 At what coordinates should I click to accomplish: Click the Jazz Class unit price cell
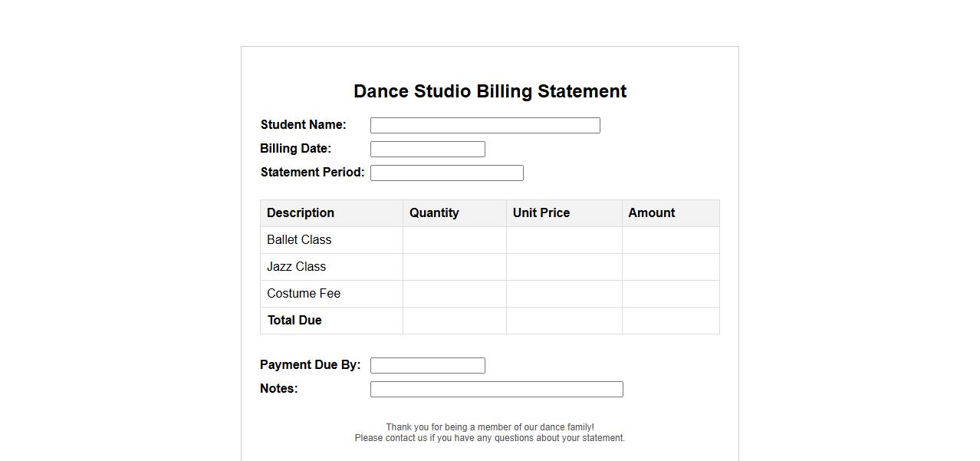564,267
